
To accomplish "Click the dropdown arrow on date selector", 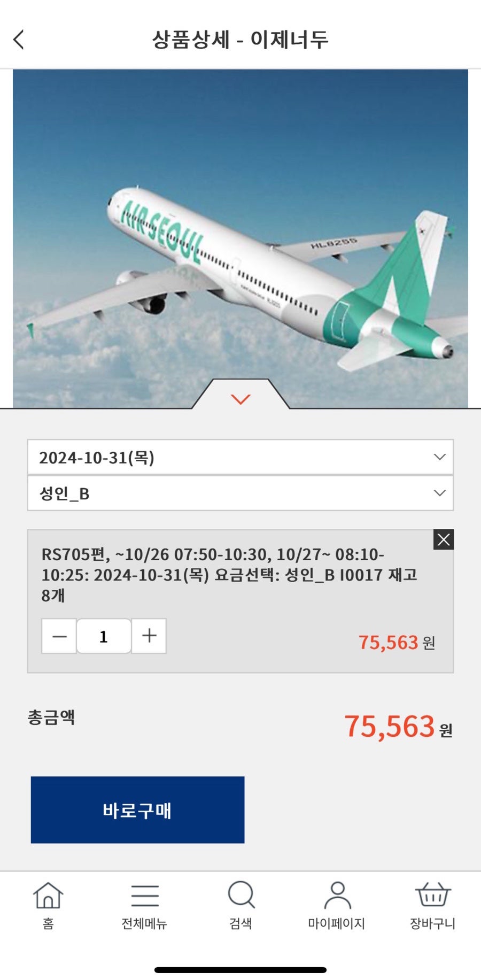I will click(440, 457).
